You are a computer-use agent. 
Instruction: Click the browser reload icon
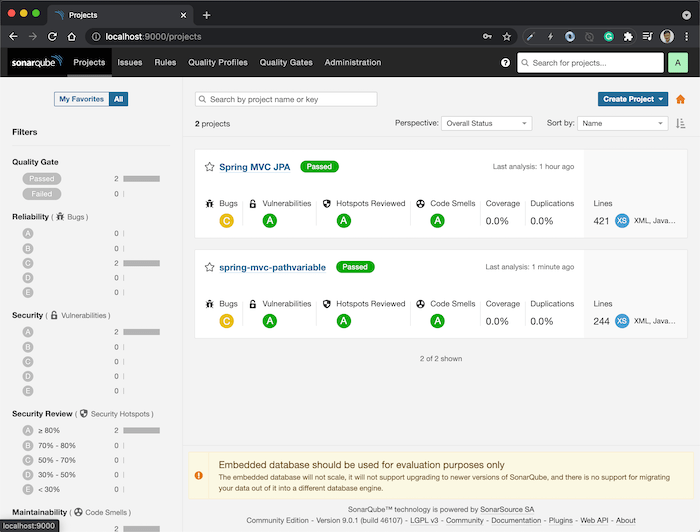coord(52,37)
